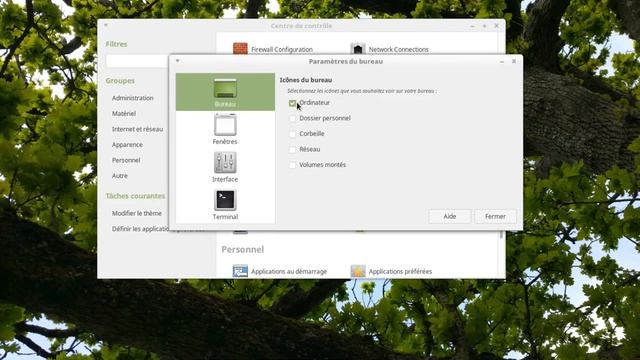Click the Applications préférées label
This screenshot has height=360, width=640.
(400, 271)
